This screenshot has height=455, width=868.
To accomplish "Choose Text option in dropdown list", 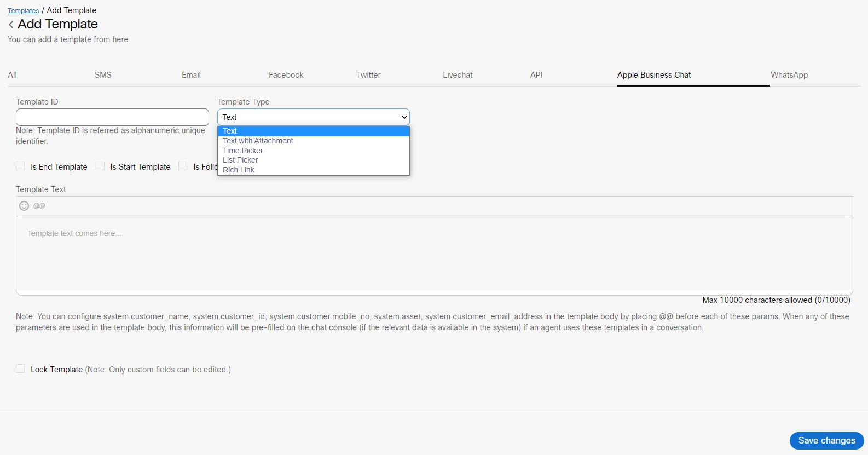I will 313,131.
